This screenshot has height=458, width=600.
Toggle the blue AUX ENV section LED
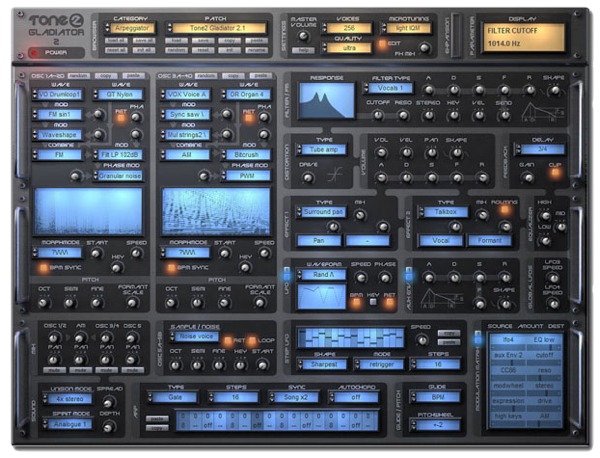tap(409, 275)
